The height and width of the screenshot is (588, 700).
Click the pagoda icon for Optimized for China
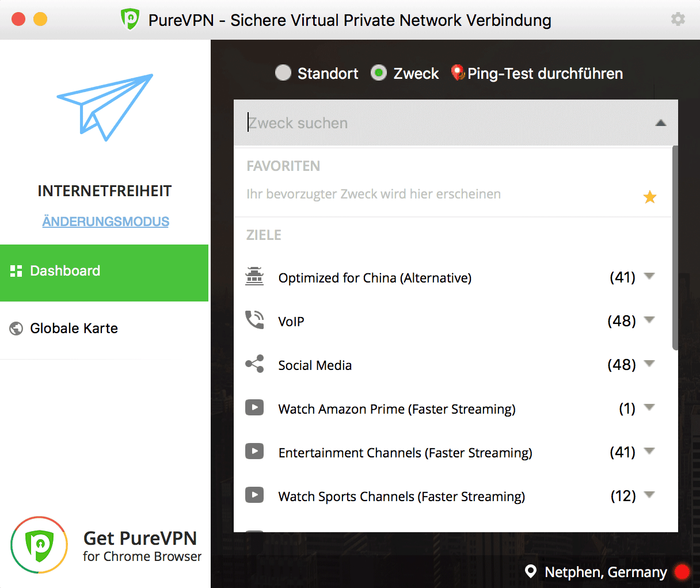pyautogui.click(x=254, y=277)
